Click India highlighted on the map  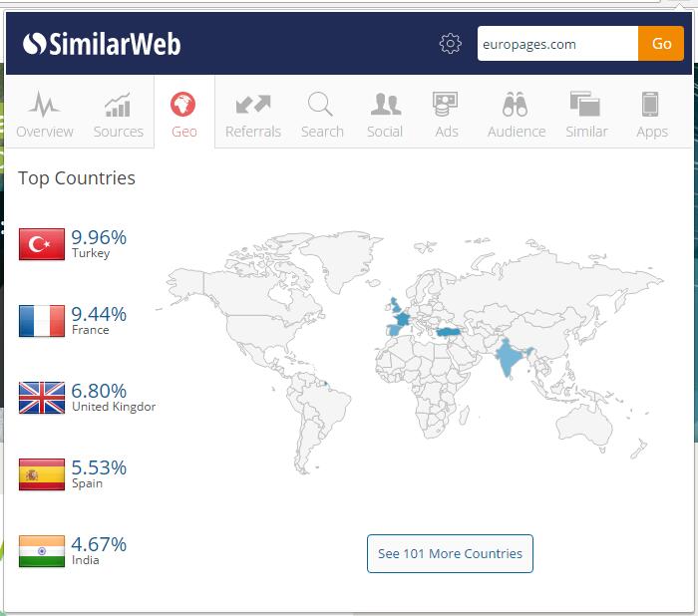click(510, 357)
